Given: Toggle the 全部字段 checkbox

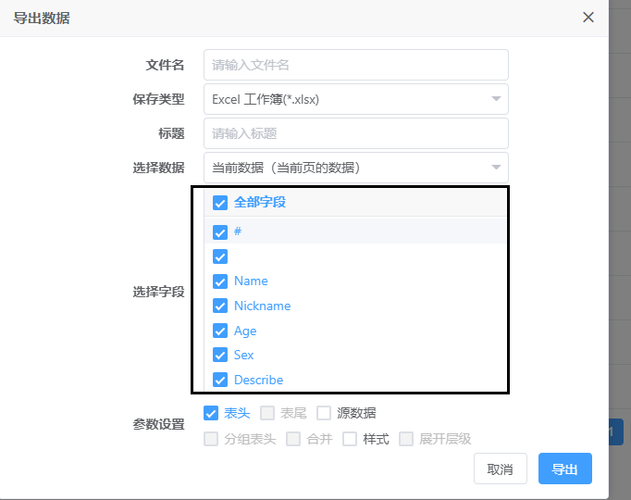Looking at the screenshot, I should point(220,202).
